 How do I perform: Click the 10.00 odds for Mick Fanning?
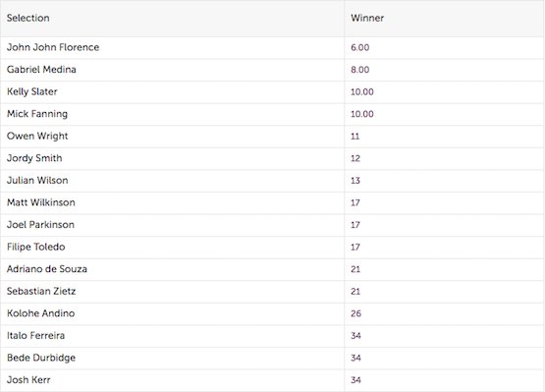click(362, 114)
